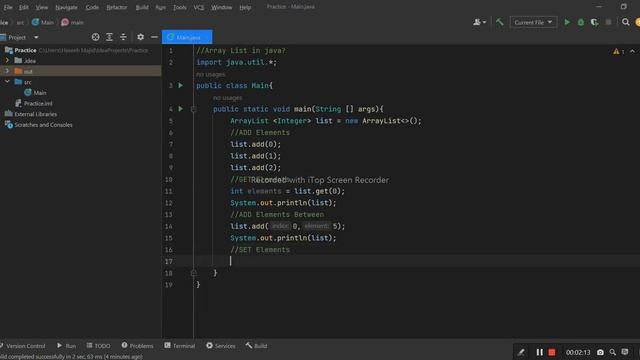Click the 'no usages' hint above class Main
This screenshot has width=640, height=360.
210,74
